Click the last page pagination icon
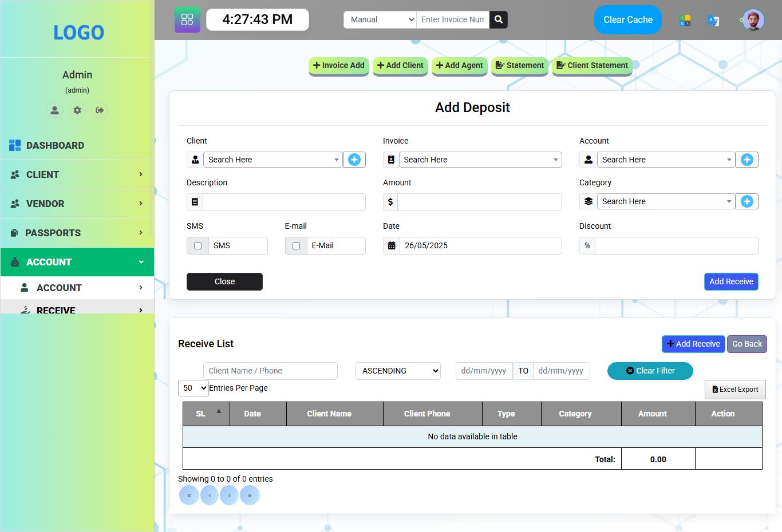Image resolution: width=782 pixels, height=532 pixels. point(250,495)
